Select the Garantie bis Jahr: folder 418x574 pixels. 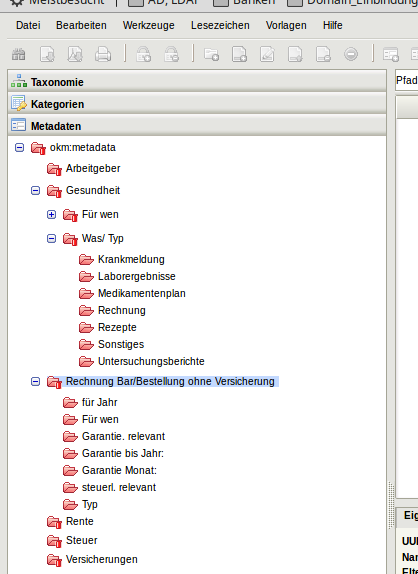point(123,453)
